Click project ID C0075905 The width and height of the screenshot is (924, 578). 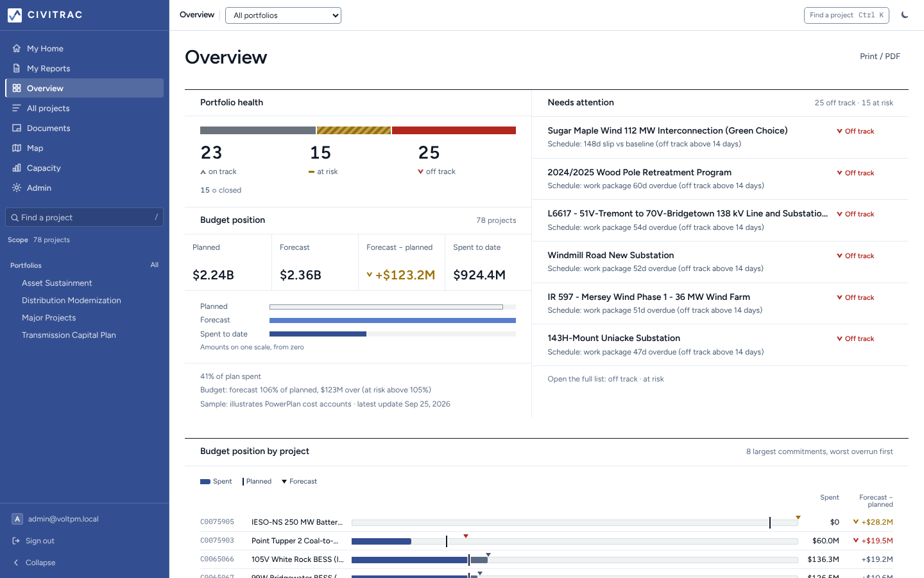pos(217,522)
